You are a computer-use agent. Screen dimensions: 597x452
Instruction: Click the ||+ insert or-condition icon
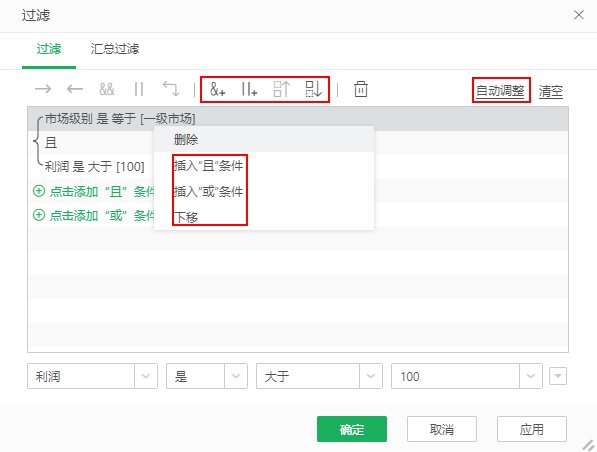[249, 89]
